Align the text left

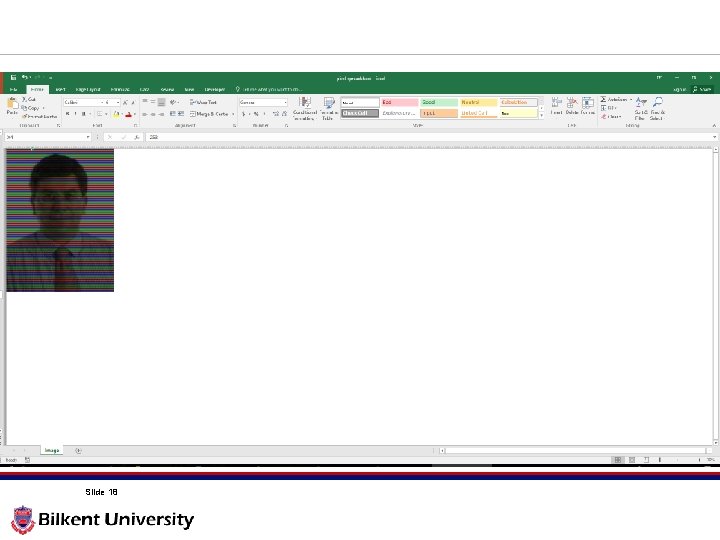[145, 114]
